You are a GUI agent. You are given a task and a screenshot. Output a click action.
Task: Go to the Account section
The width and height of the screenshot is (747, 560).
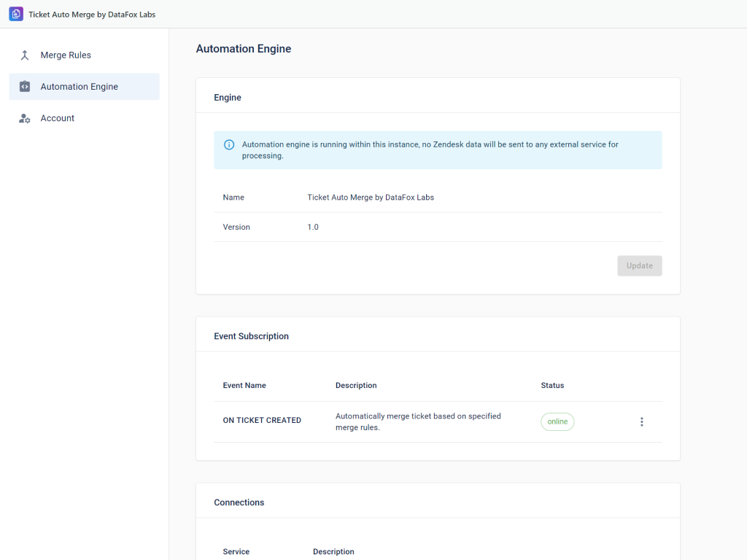coord(58,118)
